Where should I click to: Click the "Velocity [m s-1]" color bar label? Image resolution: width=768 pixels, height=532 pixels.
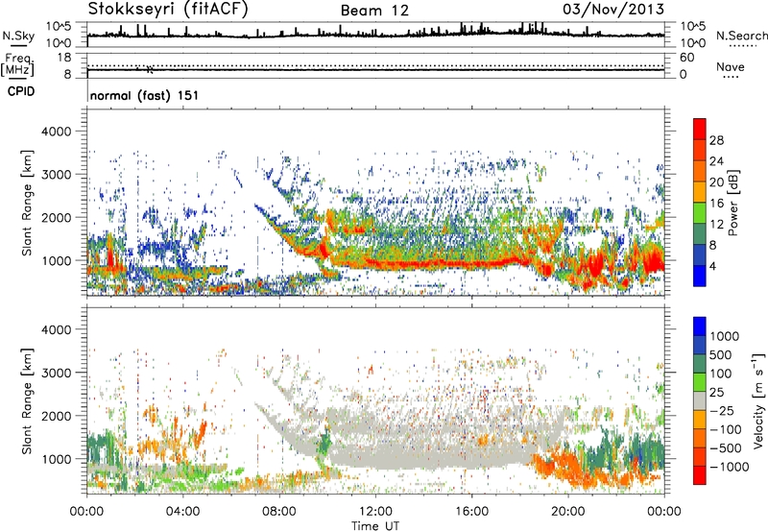(x=758, y=400)
